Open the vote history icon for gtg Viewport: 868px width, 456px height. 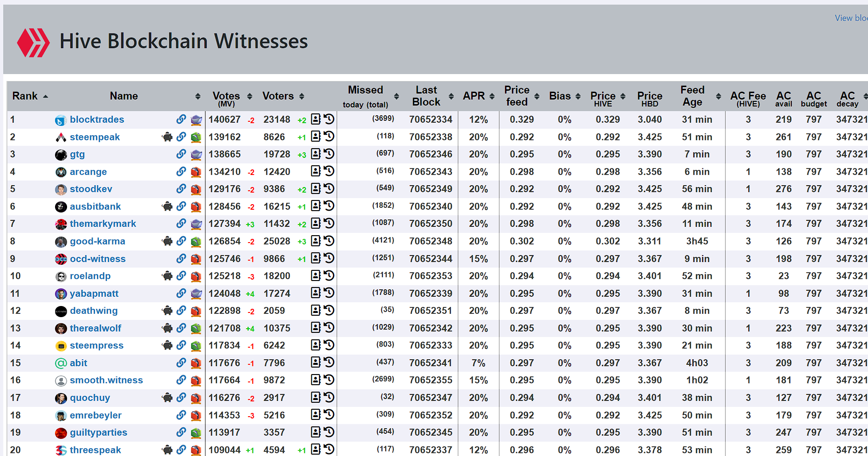pos(329,154)
